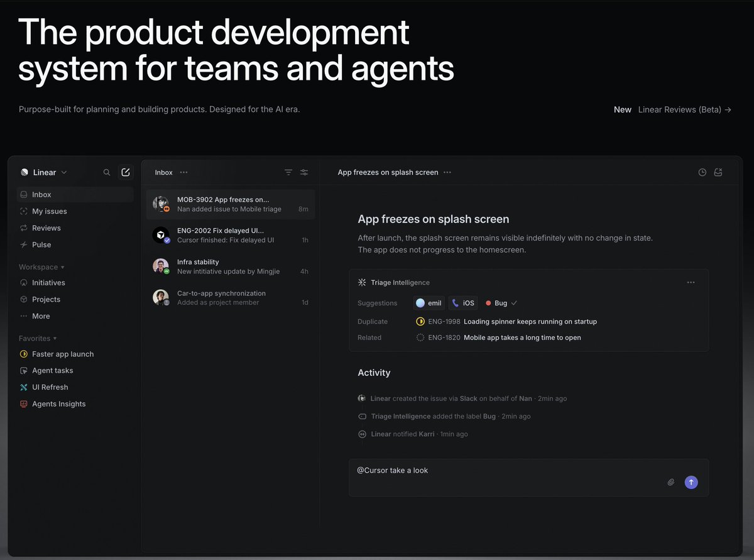754x560 pixels.
Task: Click the archive inbox icon top right
Action: click(x=718, y=172)
